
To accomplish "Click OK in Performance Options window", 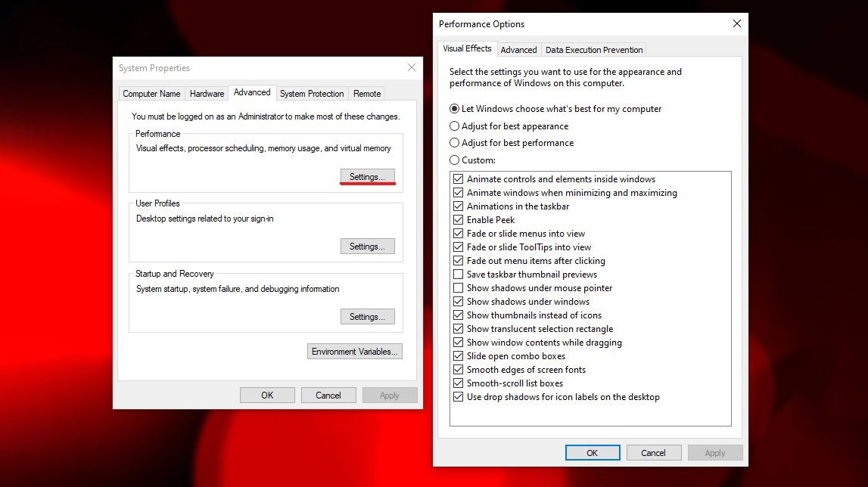I will click(x=593, y=453).
